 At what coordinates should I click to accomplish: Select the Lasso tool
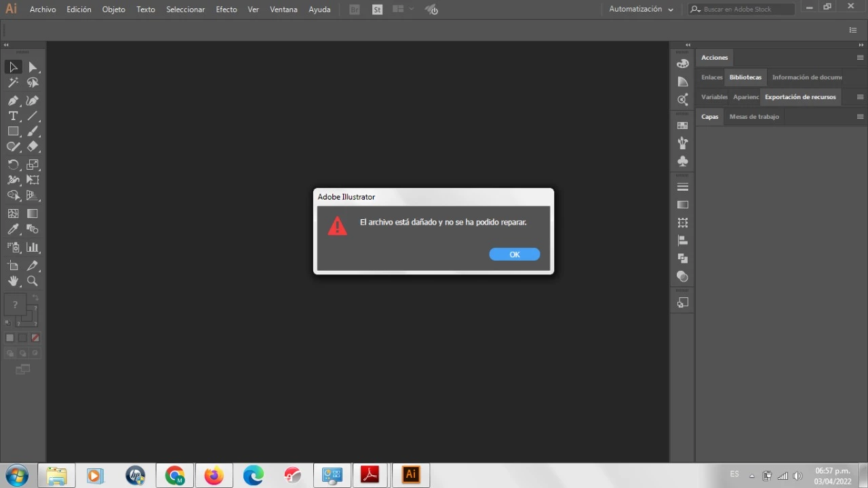click(33, 82)
